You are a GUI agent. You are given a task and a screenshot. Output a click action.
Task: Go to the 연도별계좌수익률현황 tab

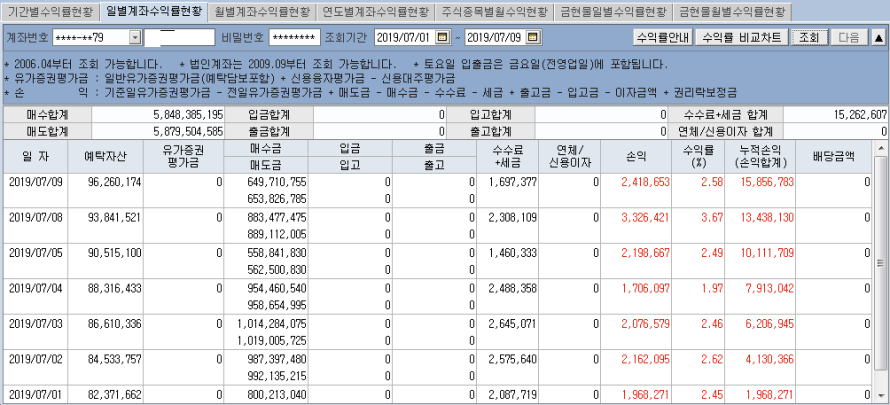[375, 11]
